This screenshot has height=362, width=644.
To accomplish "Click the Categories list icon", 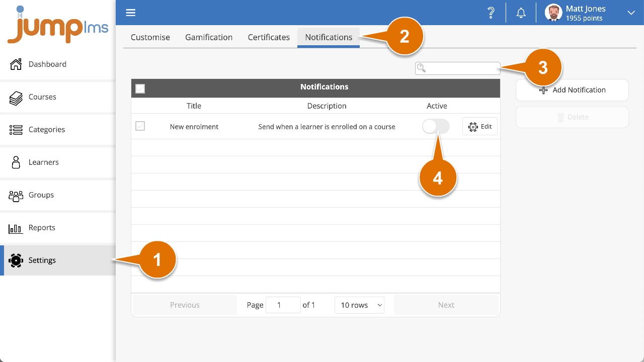I will [16, 130].
